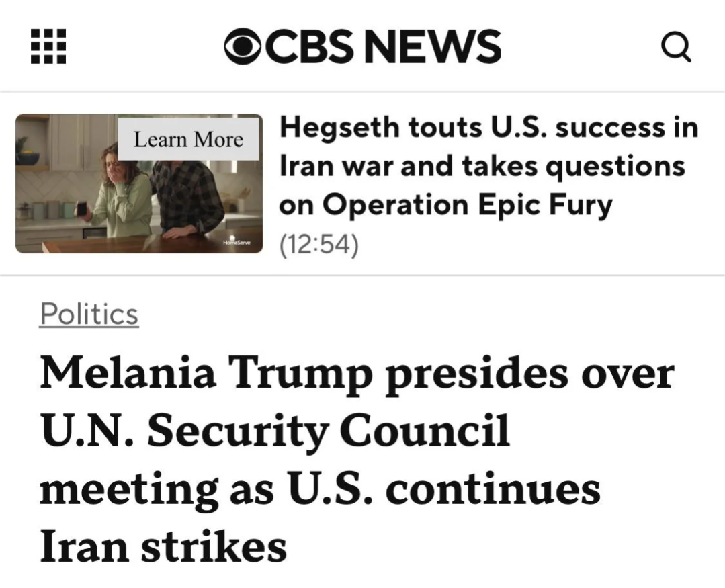Open the grid menu icon
725x588 pixels.
tap(49, 46)
